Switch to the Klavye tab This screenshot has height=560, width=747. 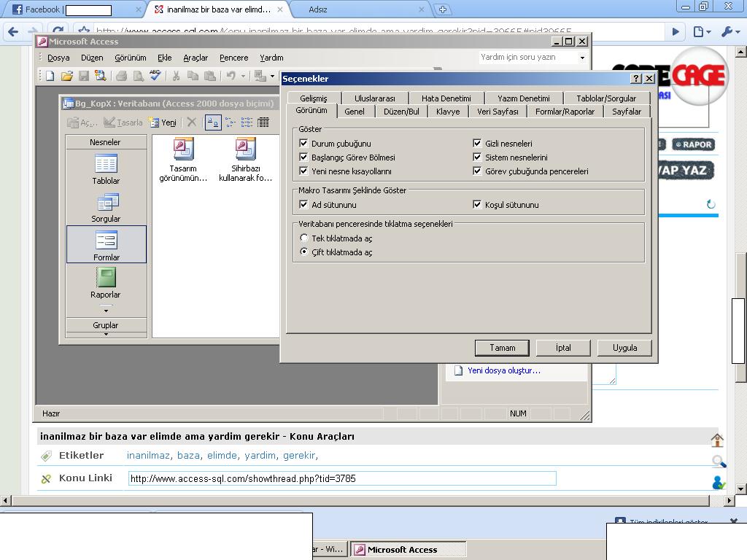(x=448, y=112)
